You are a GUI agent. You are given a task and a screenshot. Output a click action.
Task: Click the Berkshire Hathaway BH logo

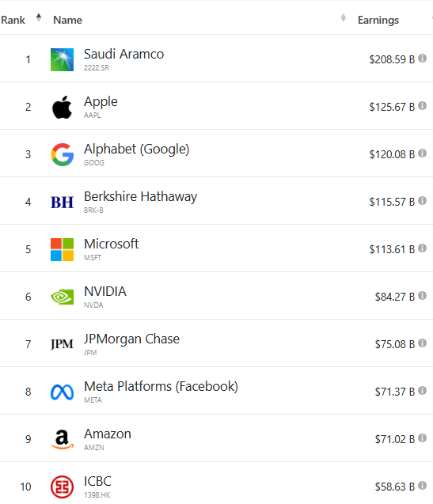coord(62,203)
